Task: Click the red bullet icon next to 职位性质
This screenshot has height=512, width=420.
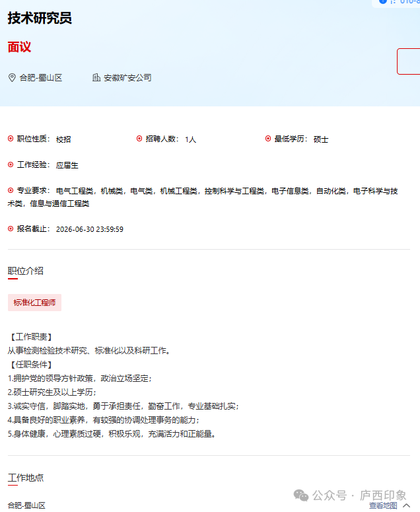Action: [x=11, y=139]
